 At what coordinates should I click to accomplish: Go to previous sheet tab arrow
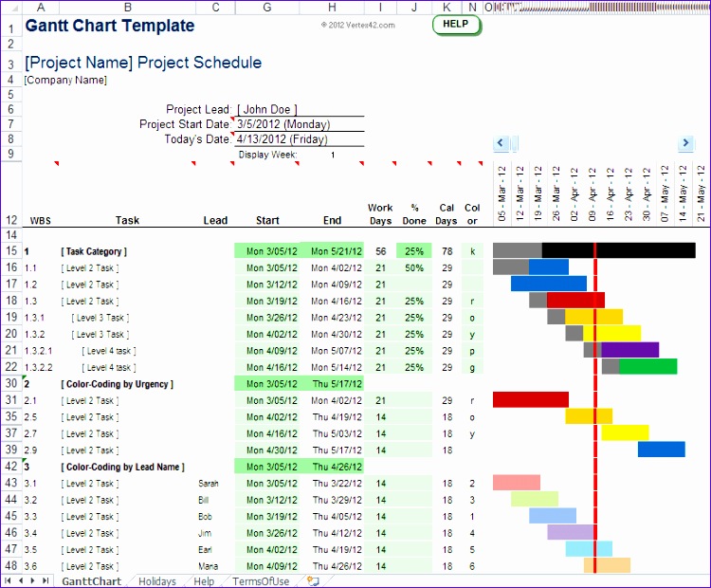click(21, 580)
